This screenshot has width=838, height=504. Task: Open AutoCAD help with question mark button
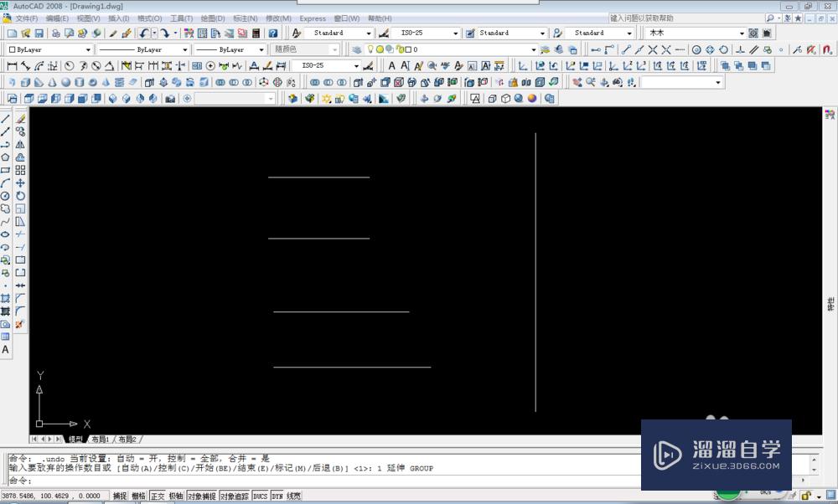tap(273, 33)
